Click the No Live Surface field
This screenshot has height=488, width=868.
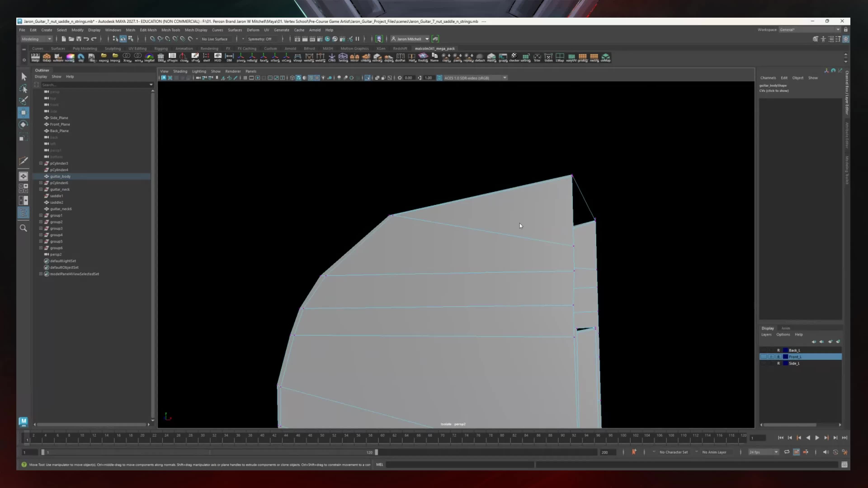point(215,39)
